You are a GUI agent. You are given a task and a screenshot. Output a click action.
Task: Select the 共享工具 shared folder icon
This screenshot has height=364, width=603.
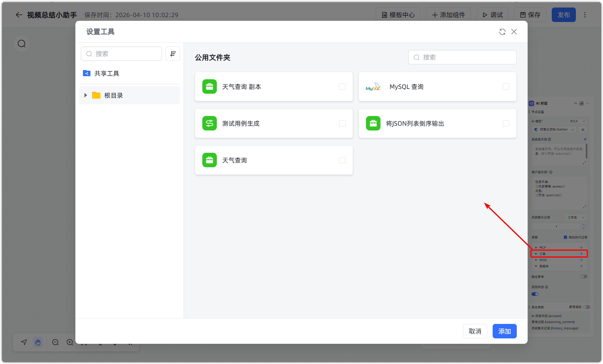87,73
